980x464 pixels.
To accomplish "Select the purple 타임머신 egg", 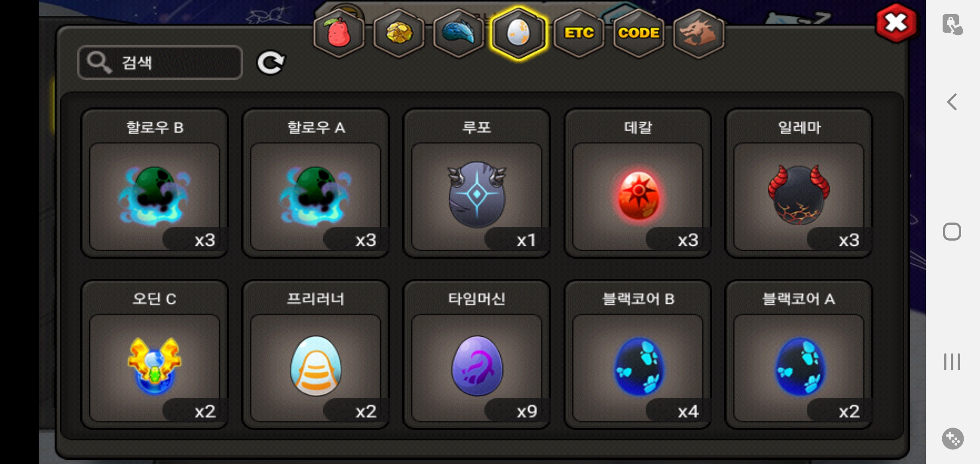I will click(477, 354).
